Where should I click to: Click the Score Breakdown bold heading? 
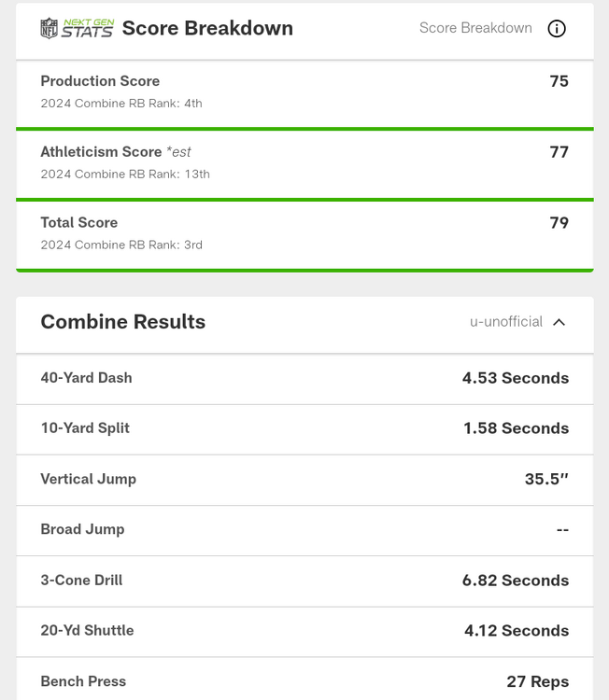tap(207, 28)
